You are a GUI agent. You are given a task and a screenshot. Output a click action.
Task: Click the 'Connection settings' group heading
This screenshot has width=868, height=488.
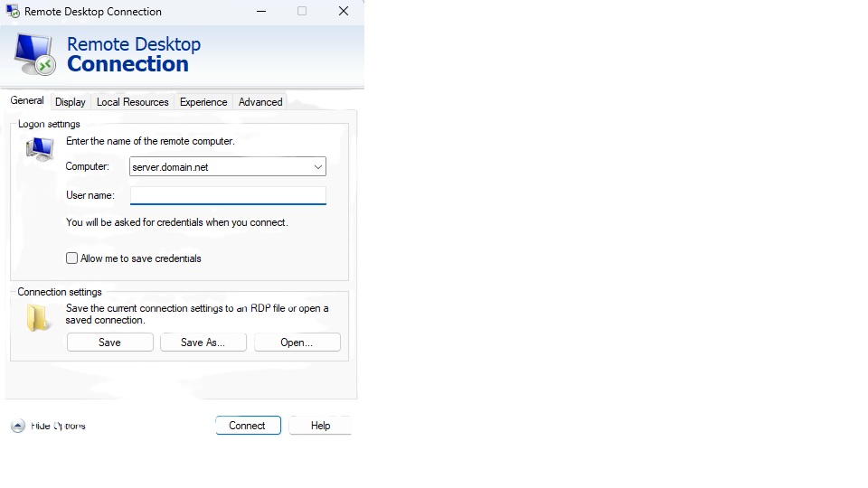tap(60, 292)
